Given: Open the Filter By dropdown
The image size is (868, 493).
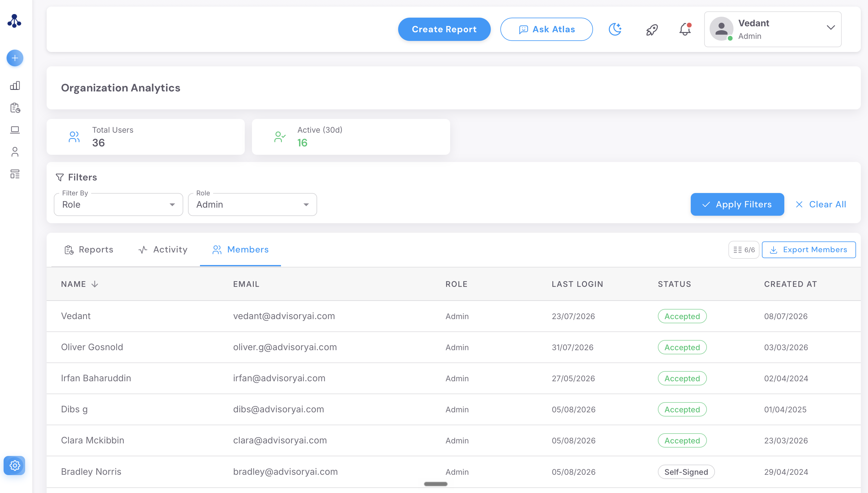Looking at the screenshot, I should coord(118,204).
